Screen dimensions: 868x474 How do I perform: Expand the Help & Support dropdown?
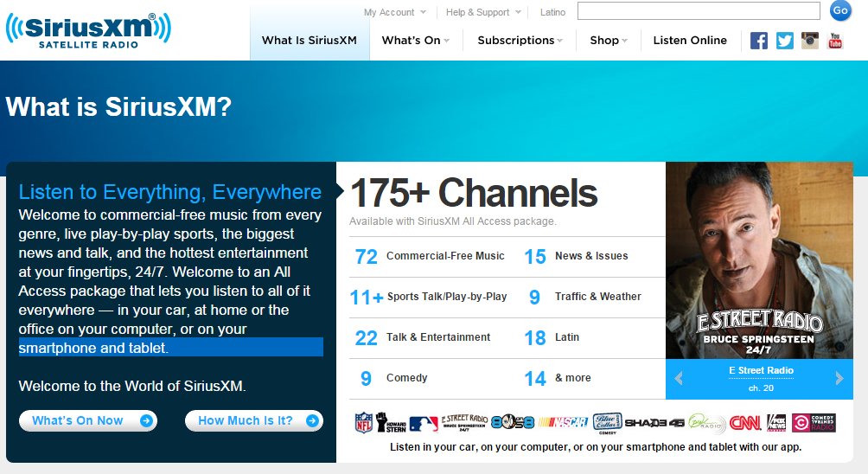click(483, 12)
